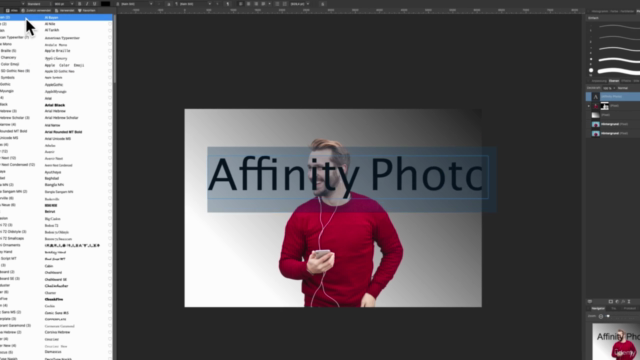Select the Arial Black font
The image size is (640, 360).
tap(55, 105)
